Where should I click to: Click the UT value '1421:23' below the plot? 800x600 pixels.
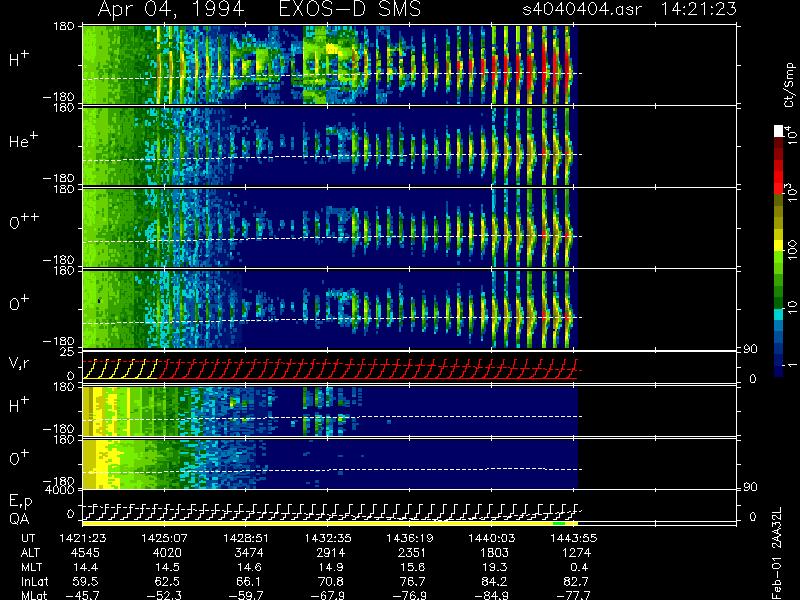tap(83, 538)
